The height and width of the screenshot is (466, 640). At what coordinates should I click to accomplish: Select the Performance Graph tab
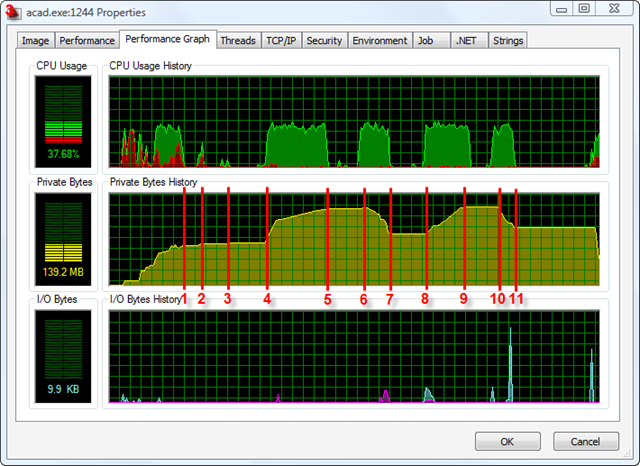[x=167, y=40]
